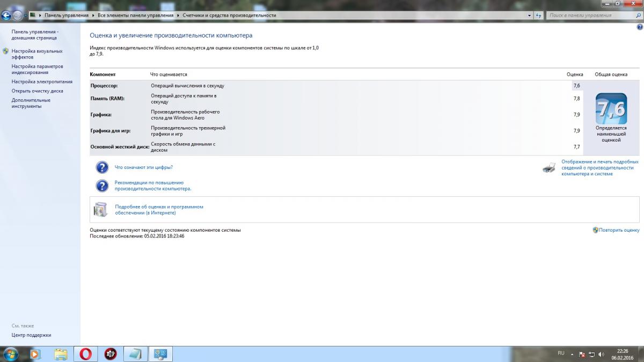
Task: Open volume speaker tray icon
Action: click(602, 354)
